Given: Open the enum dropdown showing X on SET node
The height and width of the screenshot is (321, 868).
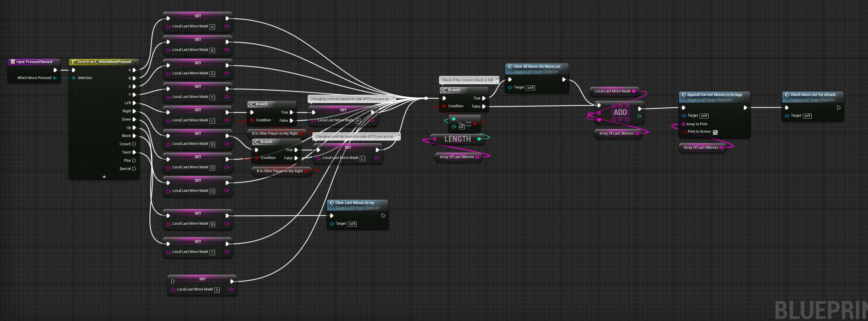Looking at the screenshot, I should tap(212, 74).
